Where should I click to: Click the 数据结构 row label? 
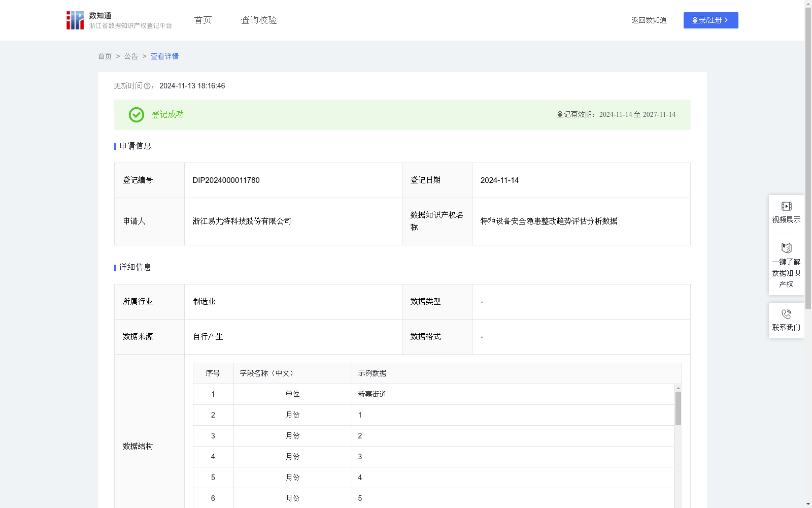(x=138, y=446)
